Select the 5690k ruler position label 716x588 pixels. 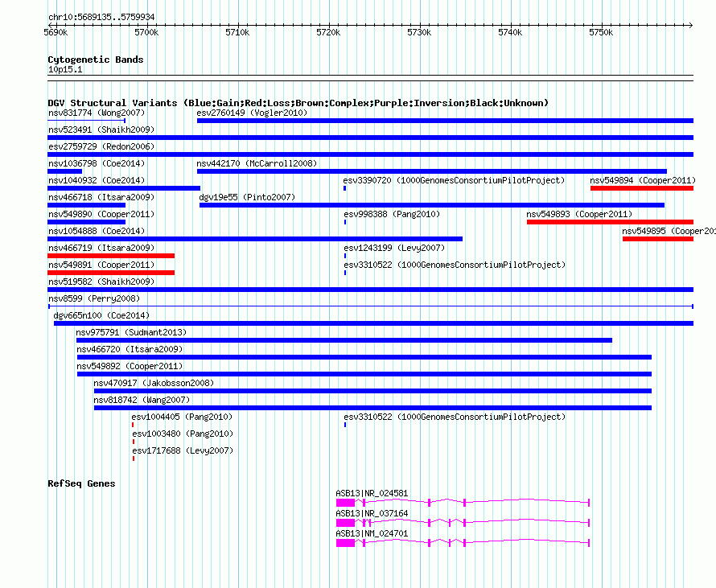pyautogui.click(x=56, y=32)
